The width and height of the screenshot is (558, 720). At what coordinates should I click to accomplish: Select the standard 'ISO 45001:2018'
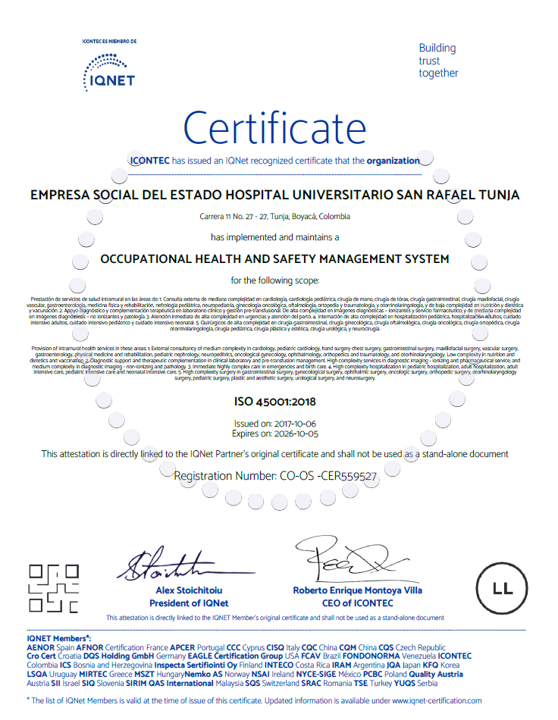275,402
